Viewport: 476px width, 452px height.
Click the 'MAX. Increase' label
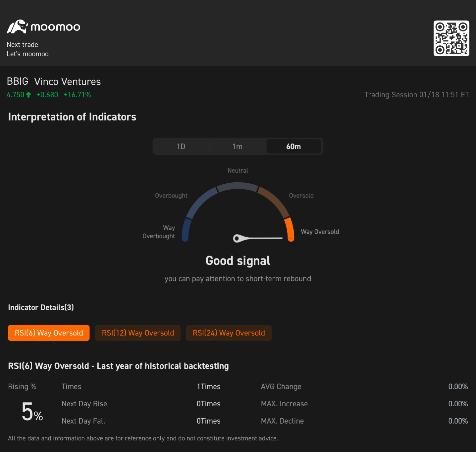click(x=285, y=404)
